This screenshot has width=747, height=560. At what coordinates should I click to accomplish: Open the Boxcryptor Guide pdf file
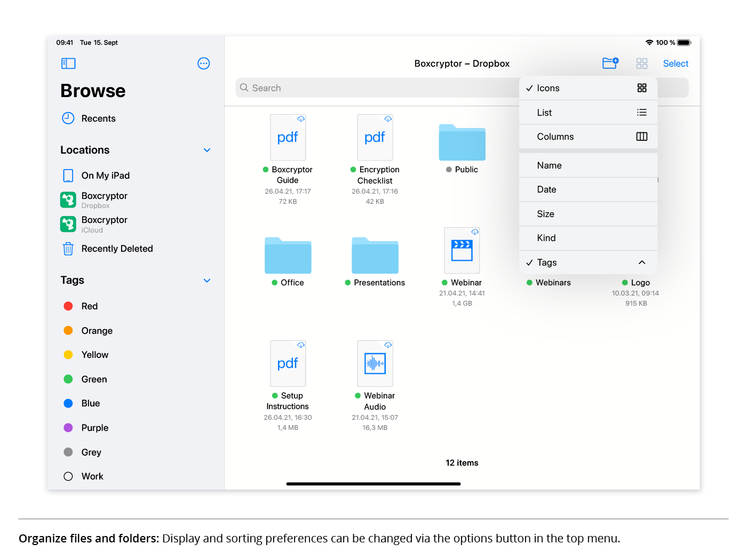pos(288,138)
